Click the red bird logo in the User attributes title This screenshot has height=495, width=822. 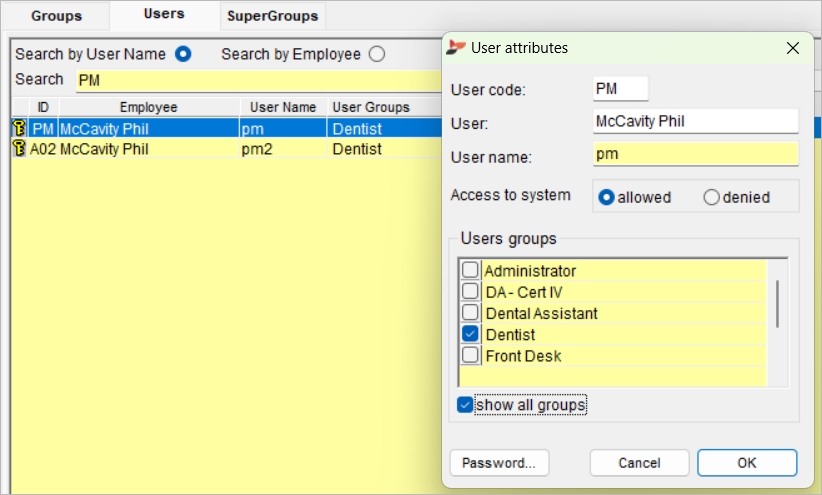[456, 48]
